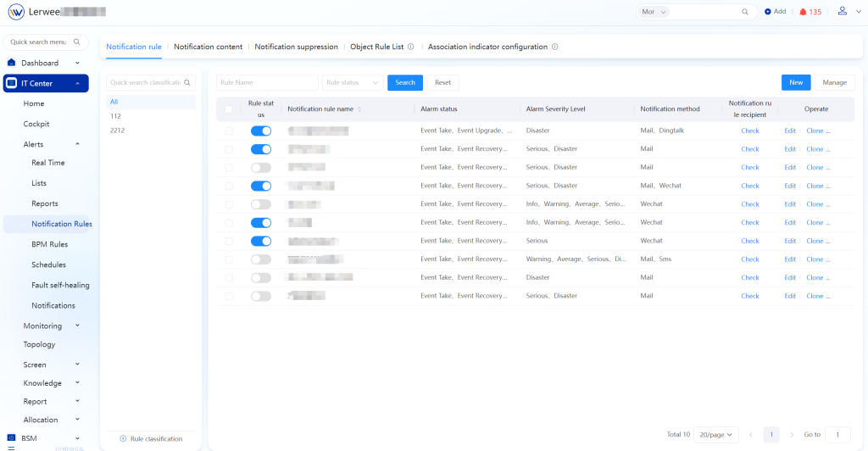The width and height of the screenshot is (868, 451).
Task: Open the alarm bell notifications icon
Action: pyautogui.click(x=803, y=12)
